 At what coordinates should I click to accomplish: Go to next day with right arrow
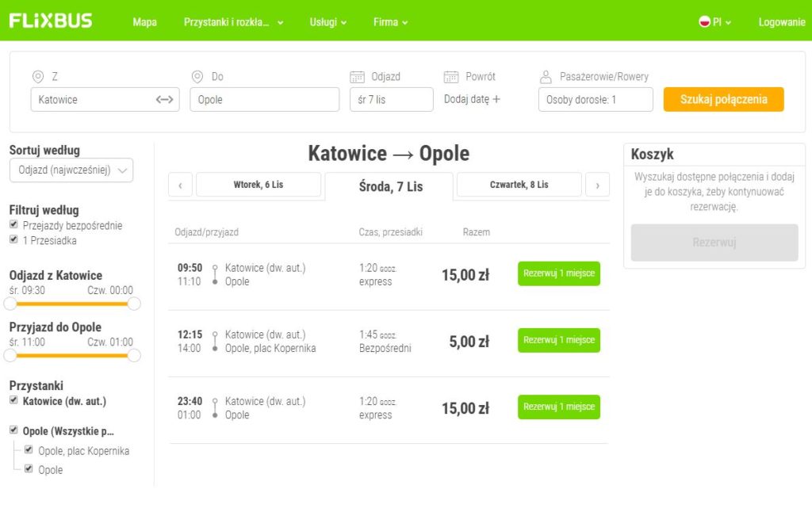point(598,185)
